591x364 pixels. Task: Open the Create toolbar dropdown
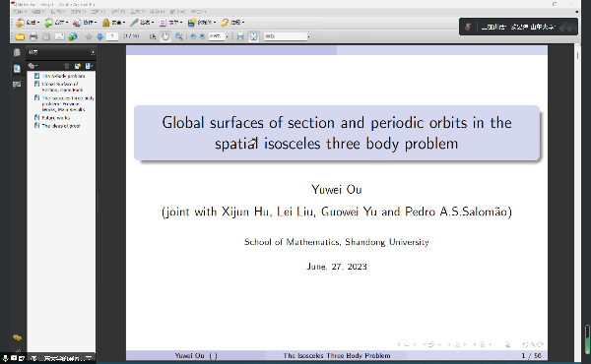click(28, 23)
